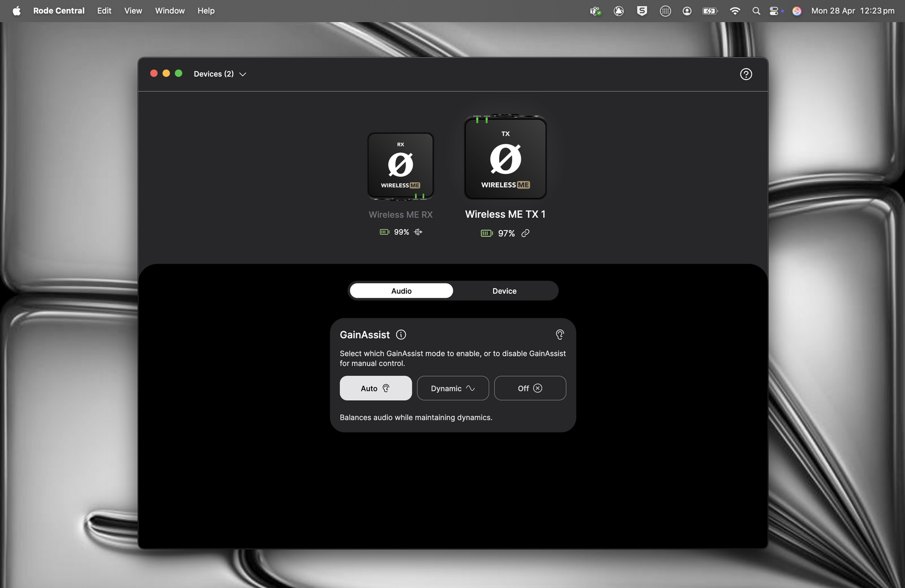Image resolution: width=905 pixels, height=588 pixels.
Task: Click the listen/headphone icon beside GainAssist
Action: (560, 334)
